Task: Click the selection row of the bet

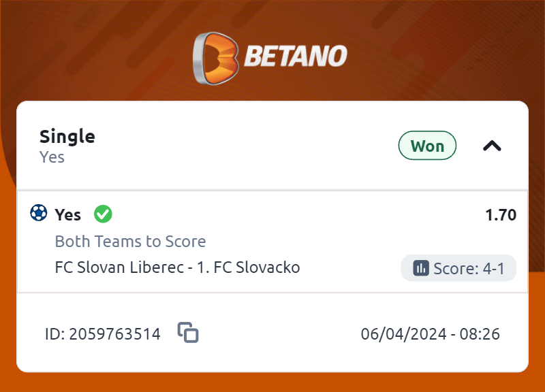Action: (272, 242)
